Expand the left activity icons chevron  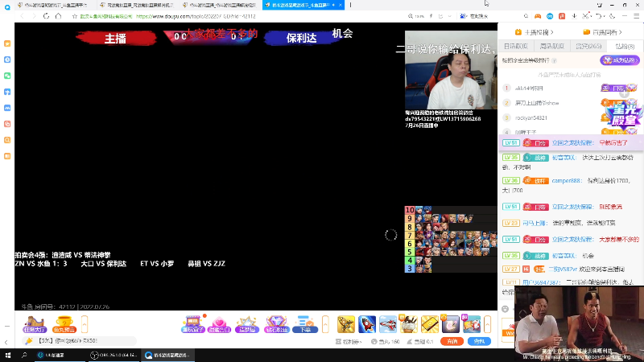85,324
